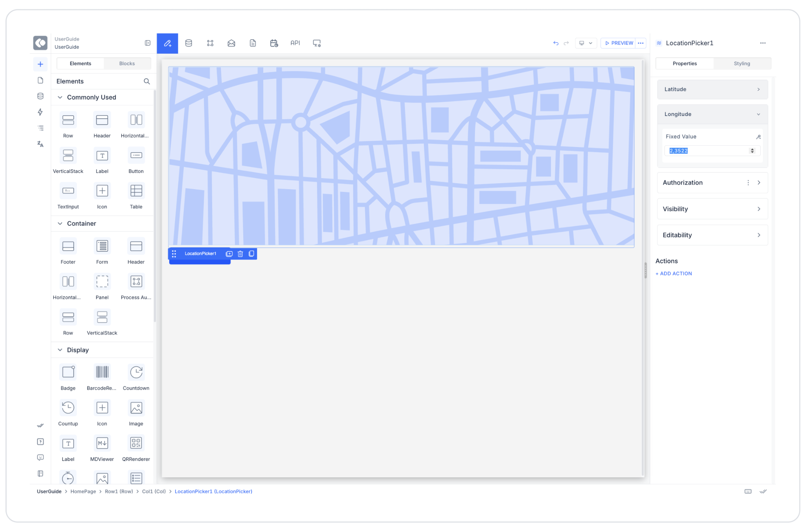
Task: Click the undo arrow icon
Action: [x=556, y=43]
